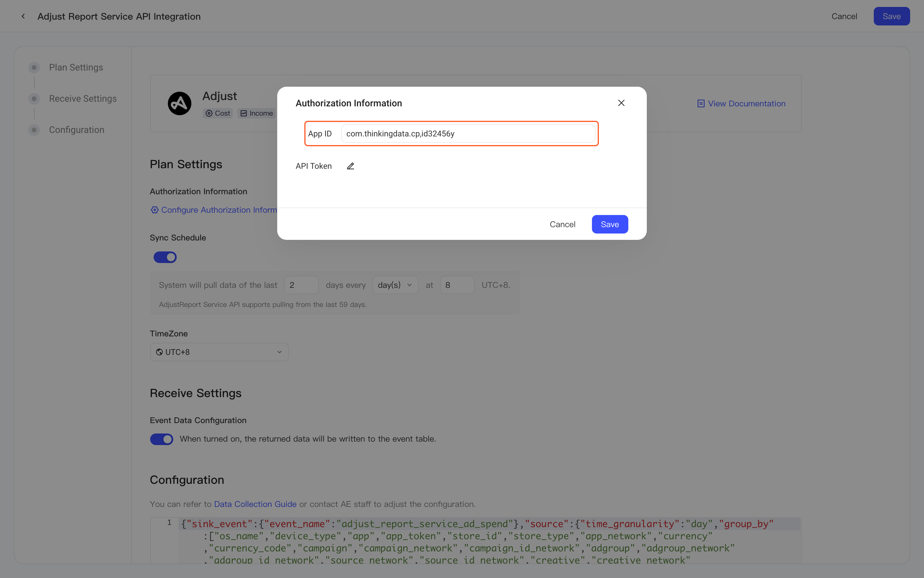
Task: Click the gear icon beside Configure Authorization
Action: pyautogui.click(x=154, y=210)
